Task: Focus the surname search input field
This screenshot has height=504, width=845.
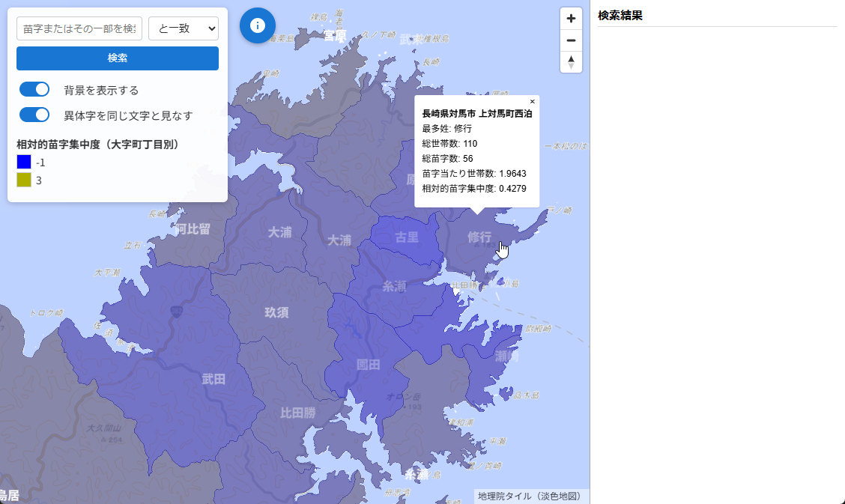Action: (79, 28)
